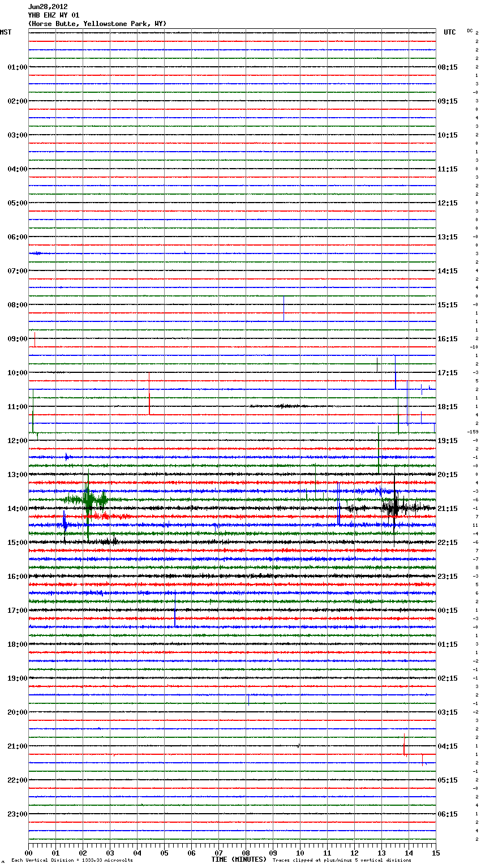Screen dimensions: 481x868
Task: Click minute 15 on the bottom axis
Action: (435, 853)
